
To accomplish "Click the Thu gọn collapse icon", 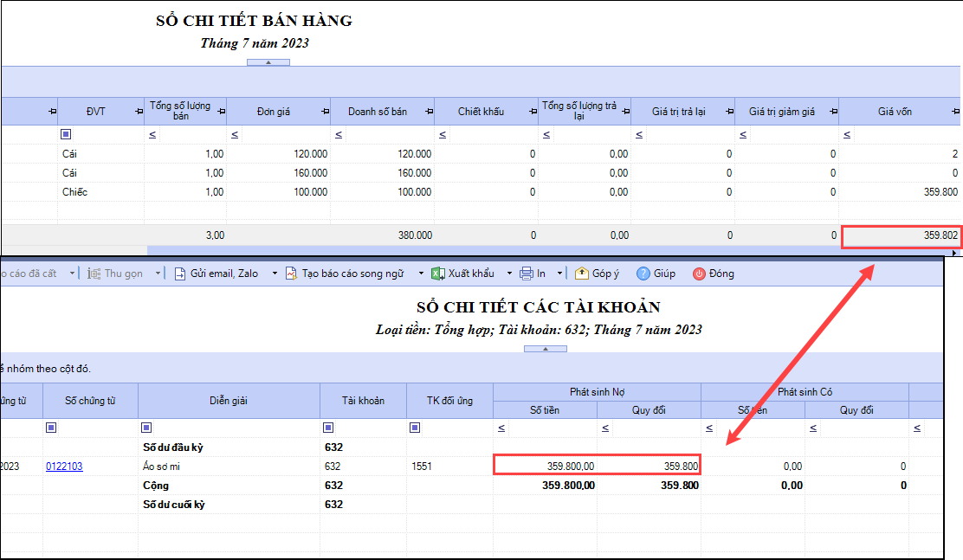I will coord(94,274).
